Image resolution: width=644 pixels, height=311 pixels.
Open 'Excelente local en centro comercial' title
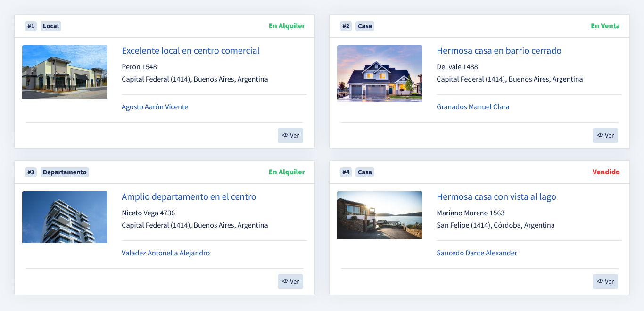point(190,51)
